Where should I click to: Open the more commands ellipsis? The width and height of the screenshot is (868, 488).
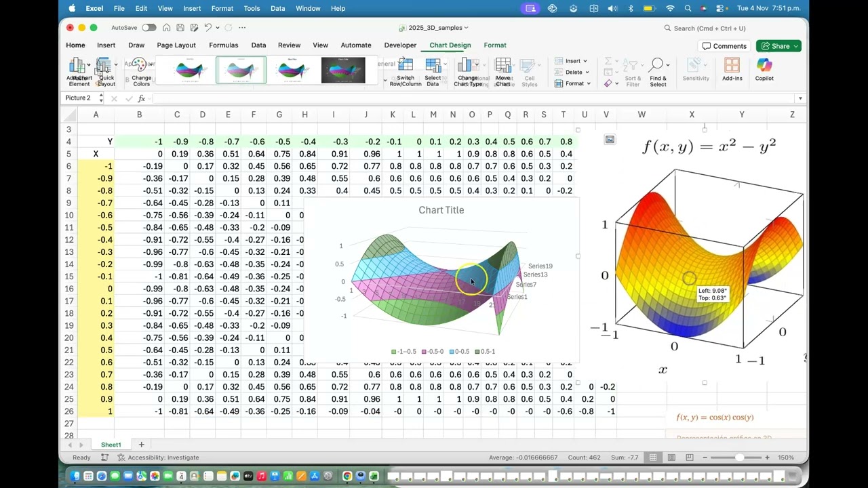[x=243, y=28]
